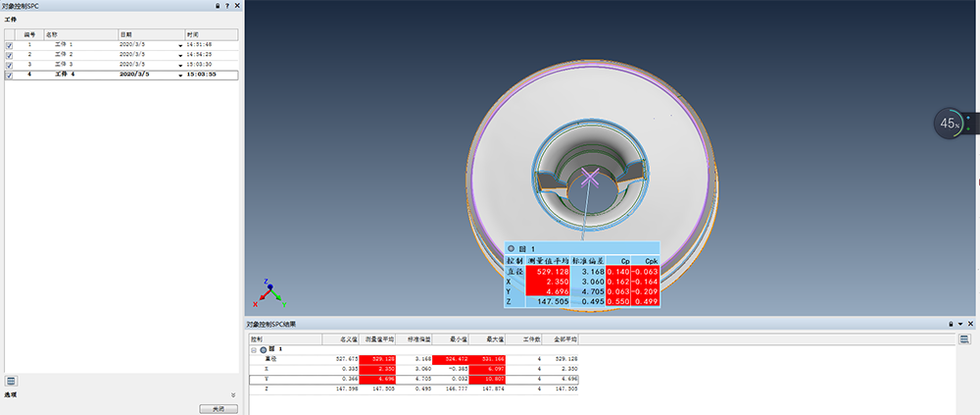Click the 测量值平均 column header in the results table
The image size is (980, 415).
pyautogui.click(x=377, y=337)
